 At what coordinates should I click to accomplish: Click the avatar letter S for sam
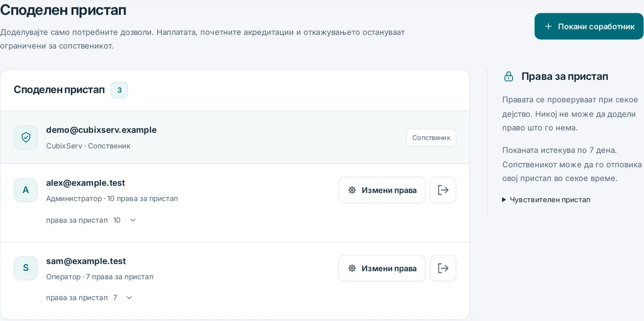(x=26, y=268)
